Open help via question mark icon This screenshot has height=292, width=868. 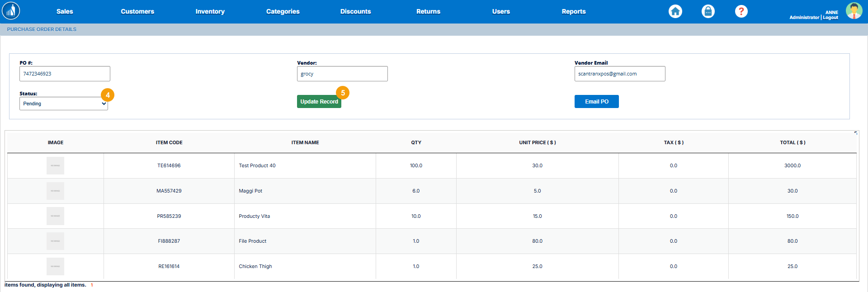click(x=741, y=11)
